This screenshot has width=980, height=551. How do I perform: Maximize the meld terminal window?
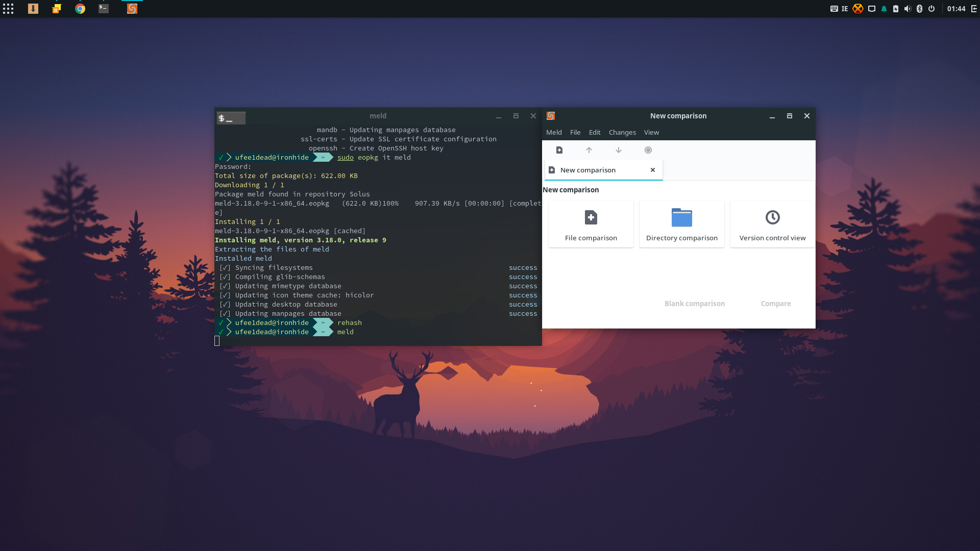click(516, 116)
